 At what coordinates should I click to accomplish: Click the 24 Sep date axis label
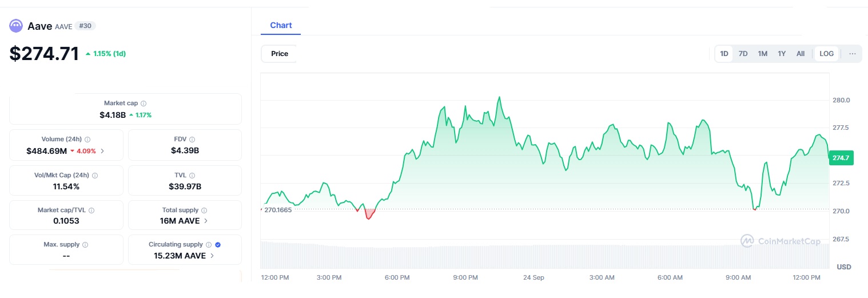click(x=533, y=277)
